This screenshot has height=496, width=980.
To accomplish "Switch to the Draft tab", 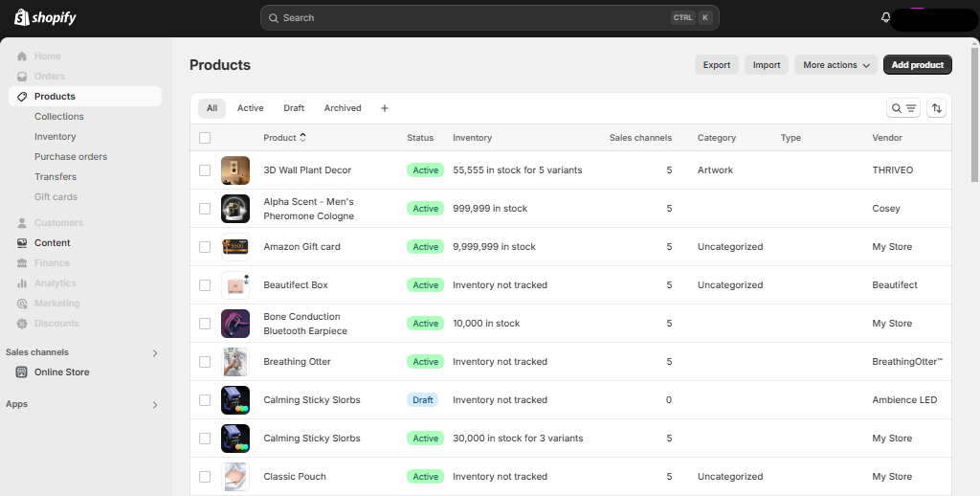I will pyautogui.click(x=294, y=108).
